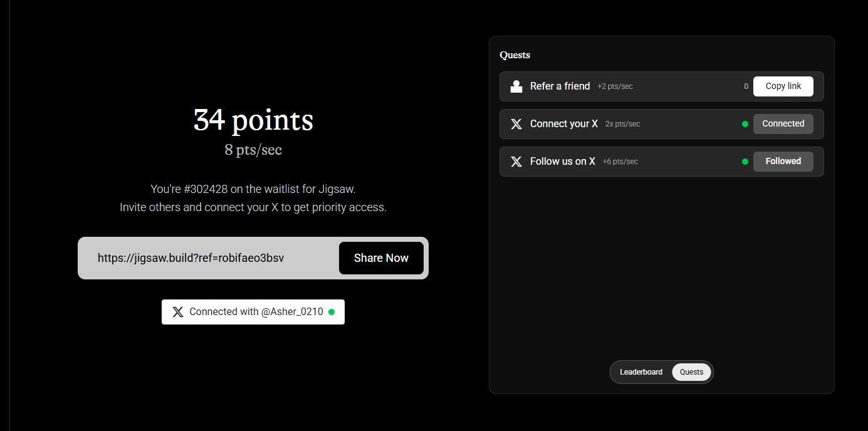Click green dot next to @Asher_0210
Viewport: 868px width, 431px height.
(332, 312)
